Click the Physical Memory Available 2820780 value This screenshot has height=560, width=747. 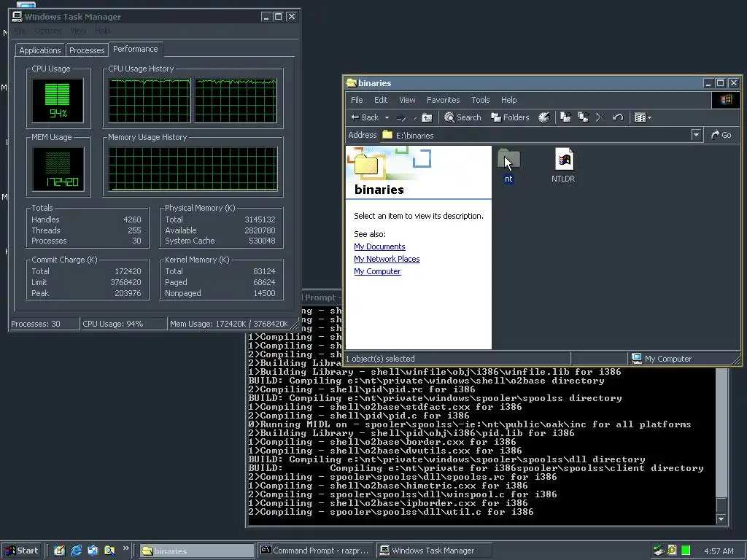tap(260, 230)
